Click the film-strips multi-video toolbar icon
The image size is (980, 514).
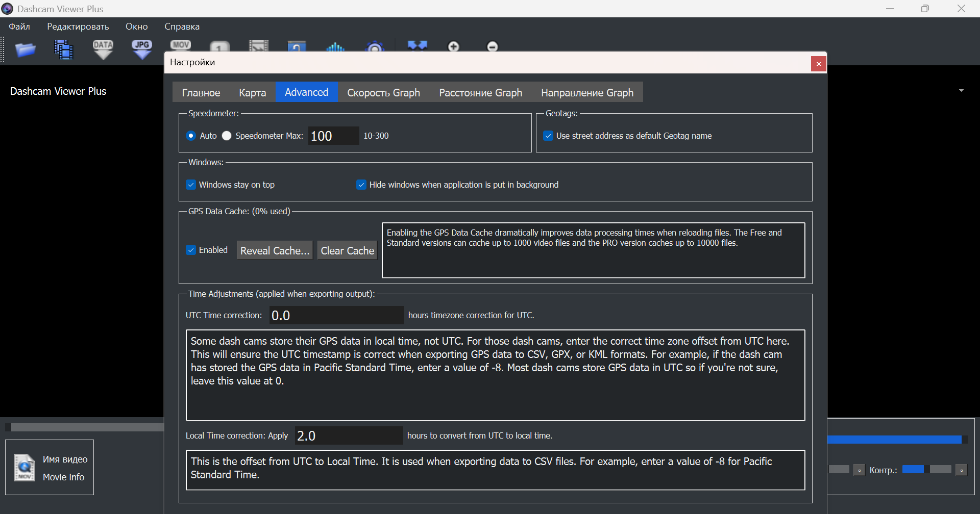[x=64, y=49]
